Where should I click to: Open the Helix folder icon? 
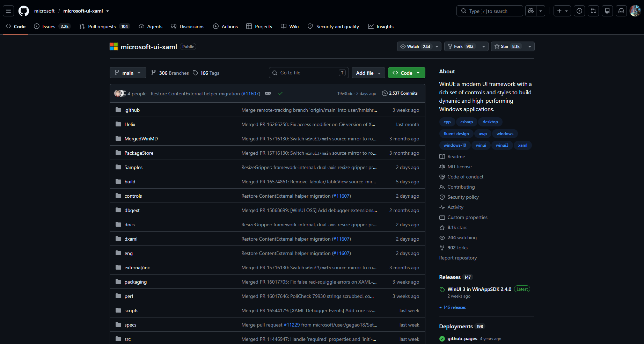tap(118, 124)
